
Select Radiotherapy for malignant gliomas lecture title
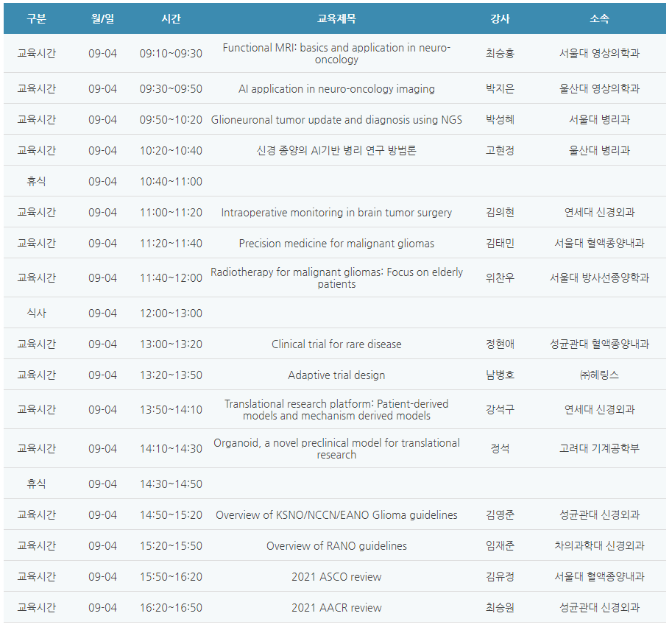click(x=336, y=277)
